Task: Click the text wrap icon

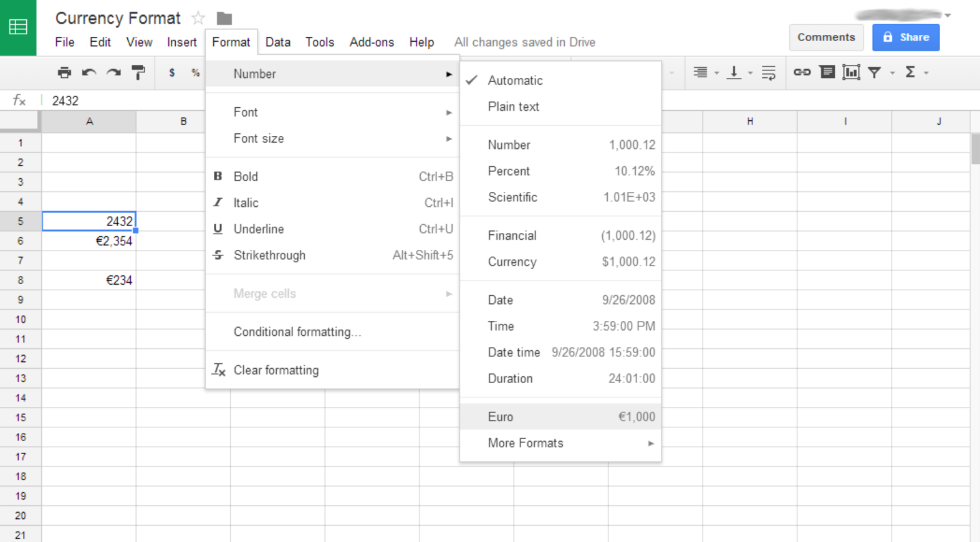Action: [769, 73]
